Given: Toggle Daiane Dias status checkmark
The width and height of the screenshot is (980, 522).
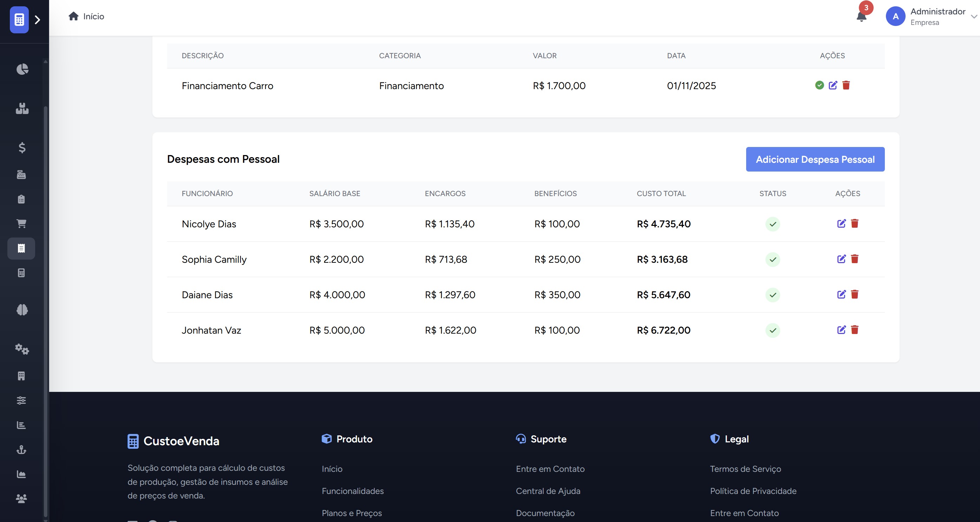Looking at the screenshot, I should [772, 295].
